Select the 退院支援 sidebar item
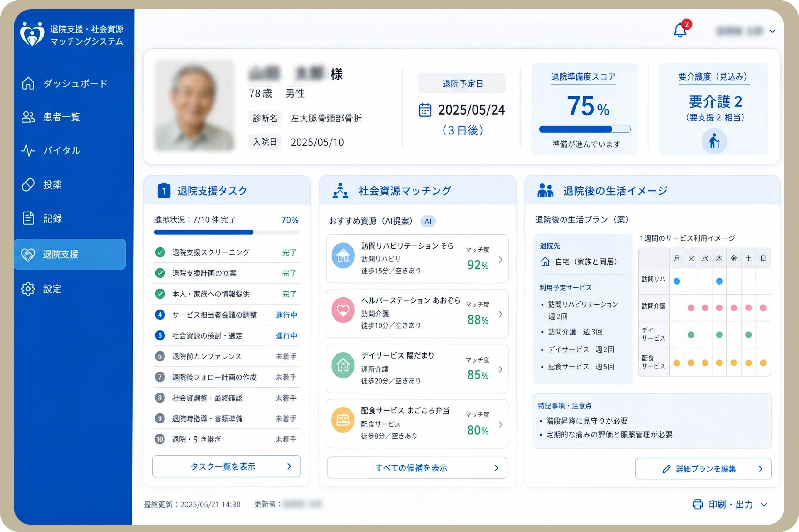The width and height of the screenshot is (799, 532). tap(70, 254)
